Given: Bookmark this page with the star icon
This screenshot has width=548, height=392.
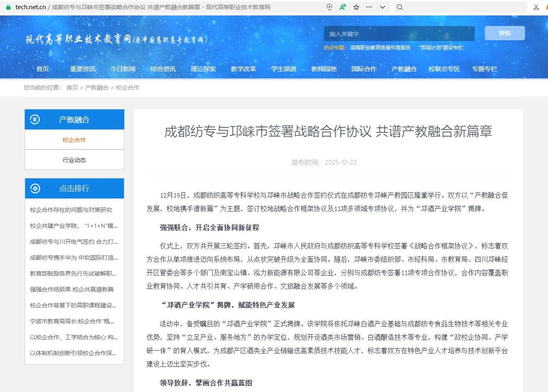Looking at the screenshot, I should (x=356, y=7).
